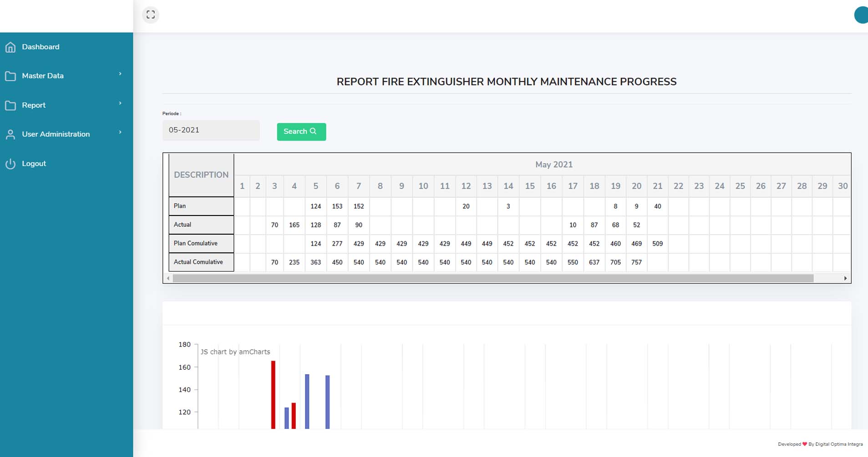Click the Master Data folder icon
The width and height of the screenshot is (868, 457).
click(x=10, y=76)
